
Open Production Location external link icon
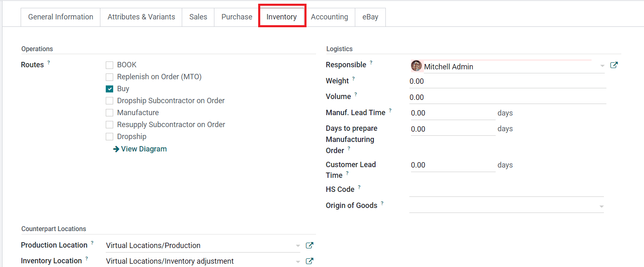(309, 246)
